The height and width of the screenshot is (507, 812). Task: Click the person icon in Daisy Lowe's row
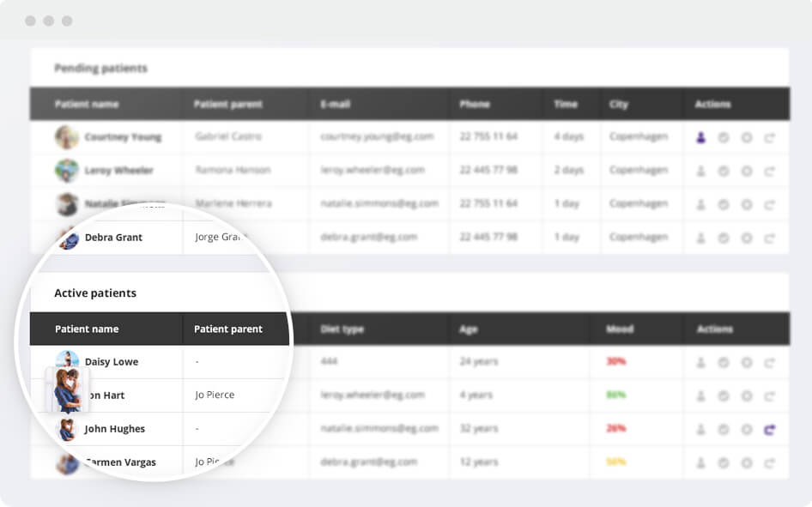[x=700, y=362]
